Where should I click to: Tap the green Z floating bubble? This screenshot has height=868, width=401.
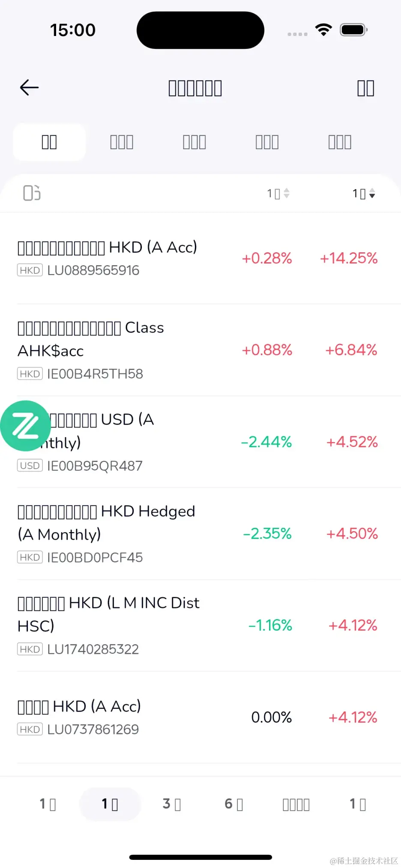(x=25, y=426)
